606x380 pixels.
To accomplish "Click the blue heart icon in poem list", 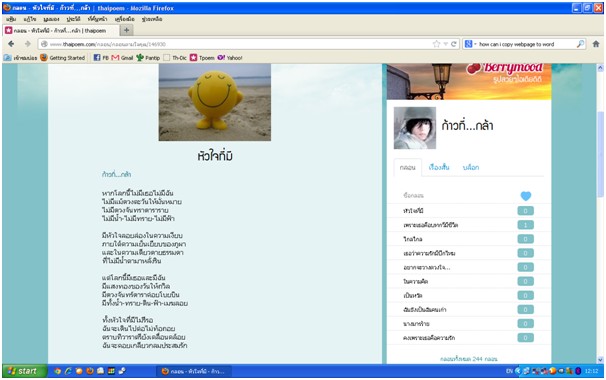I will pos(526,196).
